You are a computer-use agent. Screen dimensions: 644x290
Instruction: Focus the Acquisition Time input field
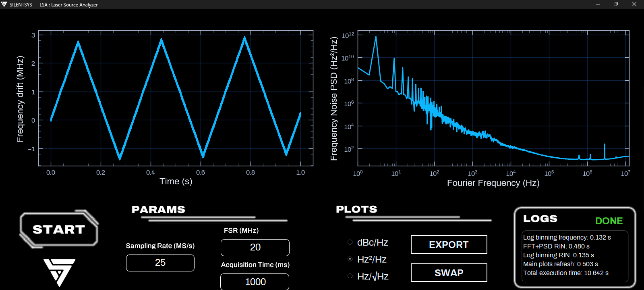255,282
